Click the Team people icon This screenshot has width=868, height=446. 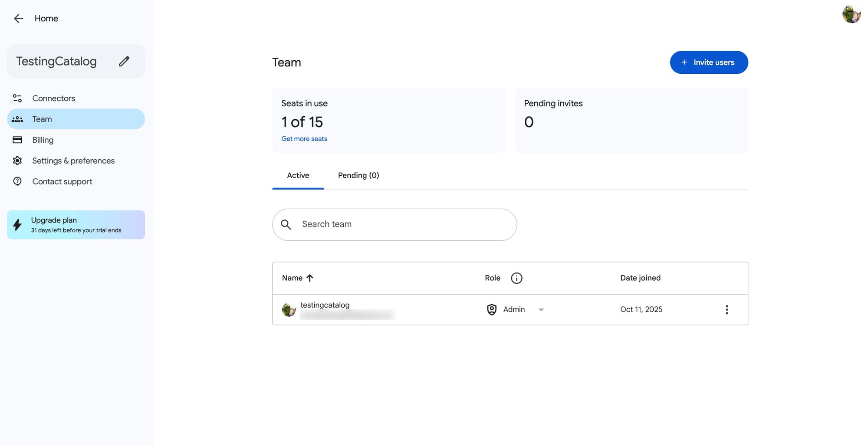pyautogui.click(x=17, y=119)
